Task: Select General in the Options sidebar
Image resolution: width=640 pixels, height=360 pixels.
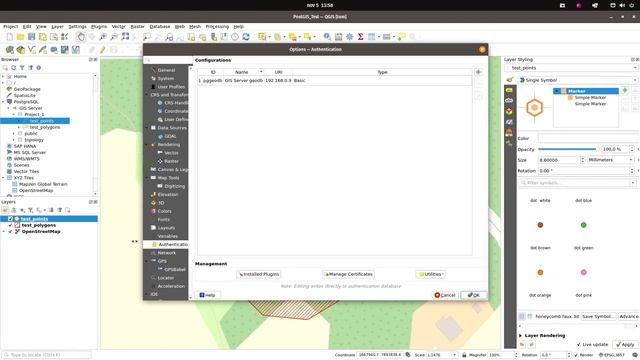Action: (166, 70)
